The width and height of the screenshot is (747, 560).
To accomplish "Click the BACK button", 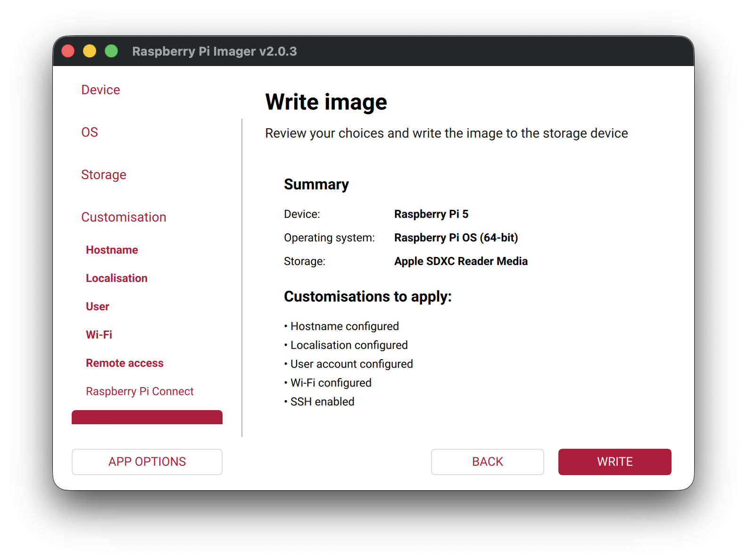I will (488, 462).
